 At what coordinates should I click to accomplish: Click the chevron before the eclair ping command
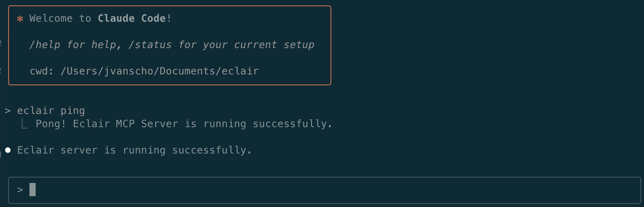[8, 111]
